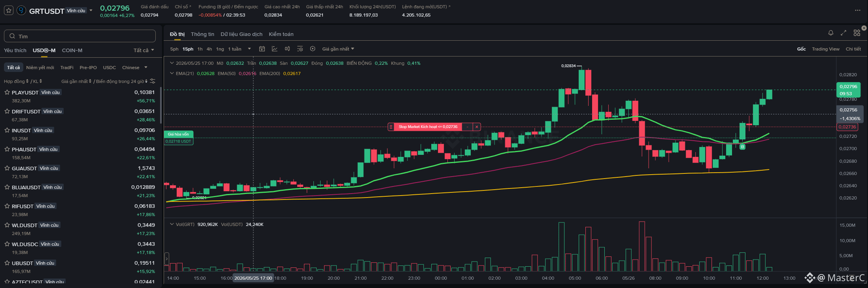The width and height of the screenshot is (868, 288).
Task: Star BLUAIUSDT as favorite
Action: (7, 187)
